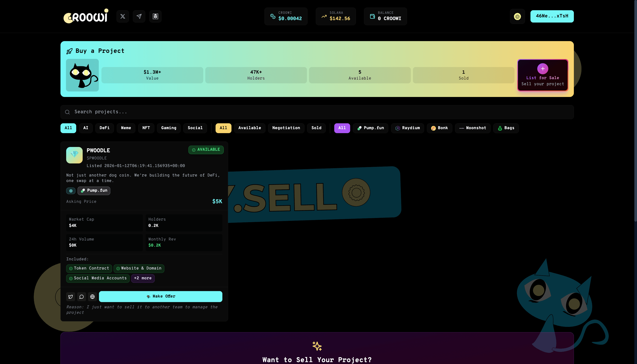Switch to the DeFi category tab
The image size is (637, 364).
coord(105,128)
